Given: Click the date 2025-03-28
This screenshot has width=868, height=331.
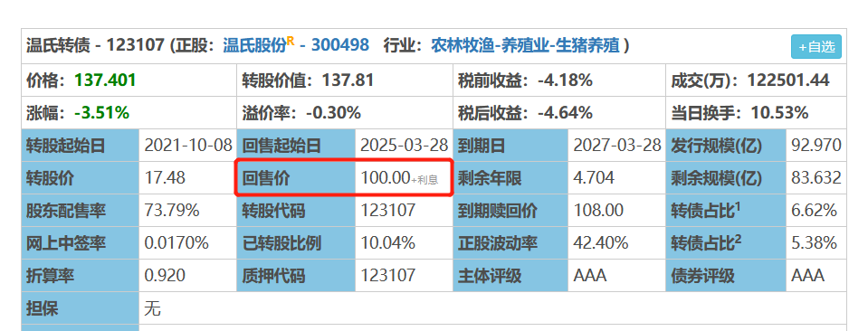Looking at the screenshot, I should (x=404, y=146).
